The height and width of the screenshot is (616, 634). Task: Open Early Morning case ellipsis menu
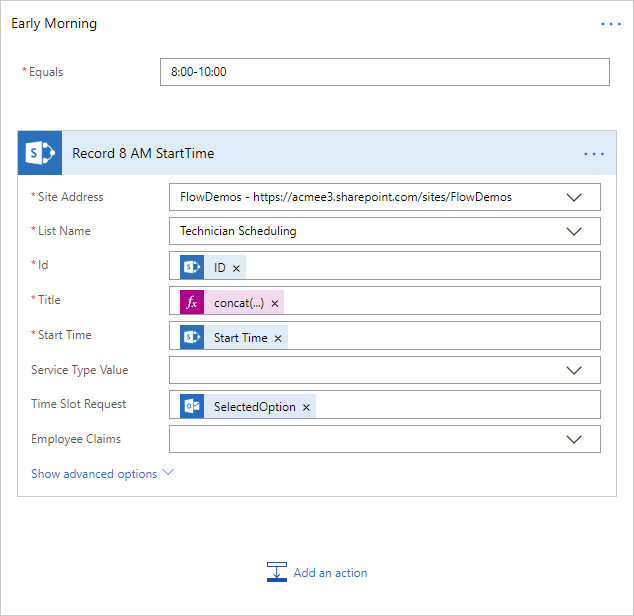611,24
